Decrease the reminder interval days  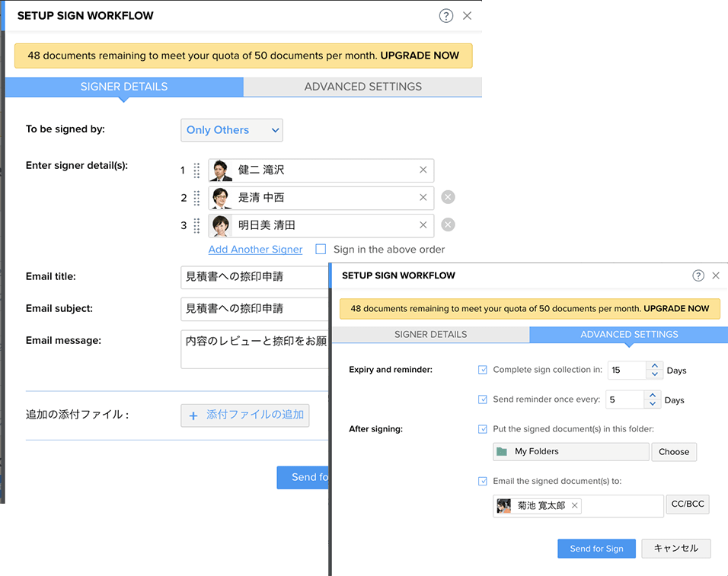coord(653,404)
